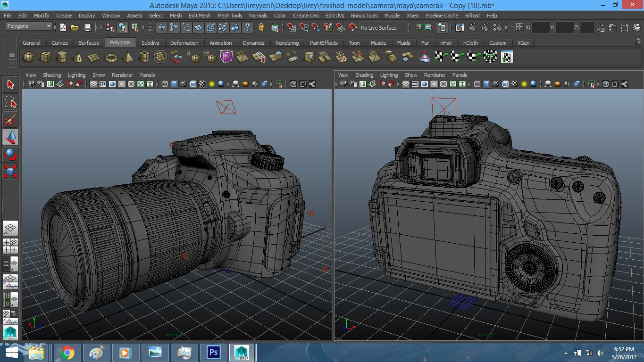Open the Mesh Tools menu
The width and height of the screenshot is (644, 362).
tap(230, 16)
